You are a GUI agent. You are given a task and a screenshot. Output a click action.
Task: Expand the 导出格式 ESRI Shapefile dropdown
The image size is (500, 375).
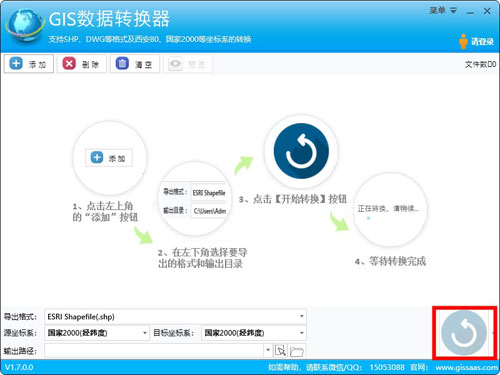coord(301,316)
